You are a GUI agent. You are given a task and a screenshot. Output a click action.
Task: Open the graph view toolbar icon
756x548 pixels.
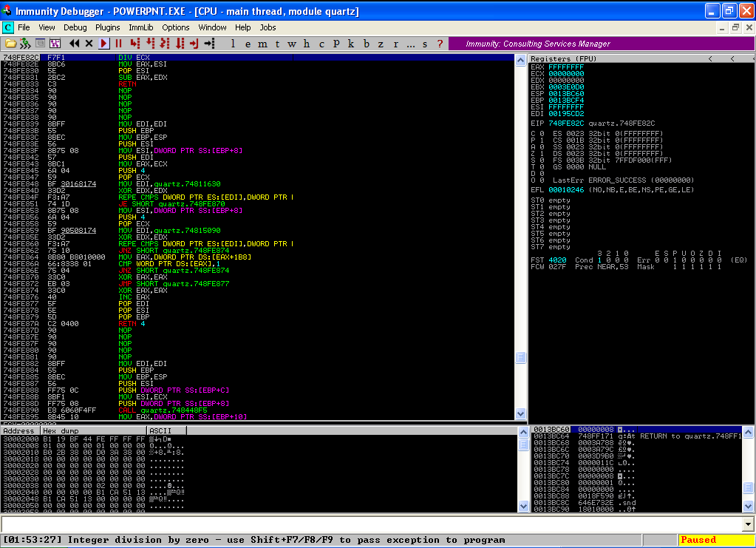tap(55, 44)
